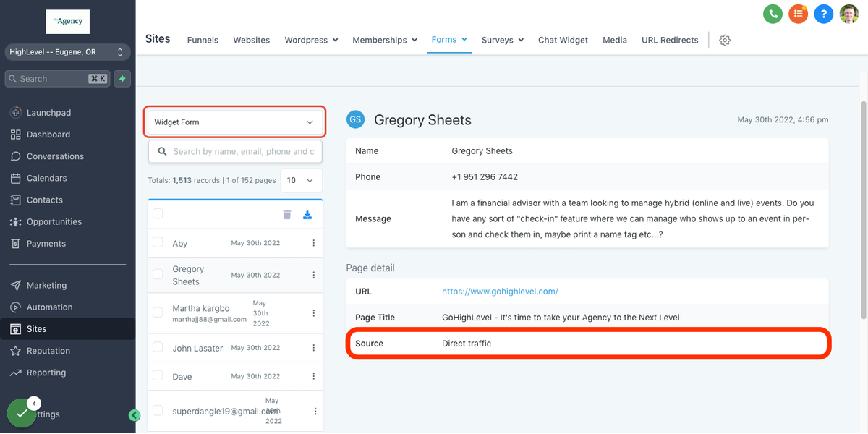Open the orange task list icon
Image resolution: width=868 pixels, height=434 pixels.
pyautogui.click(x=798, y=14)
